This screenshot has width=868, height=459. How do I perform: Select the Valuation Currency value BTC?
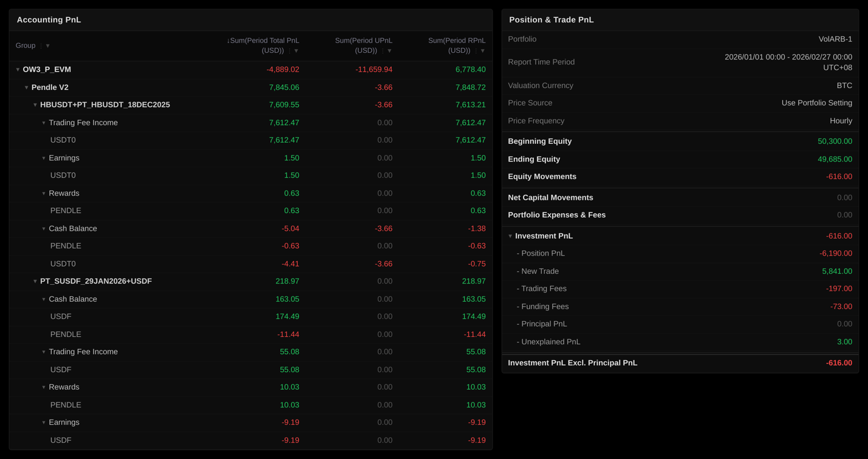tap(844, 86)
